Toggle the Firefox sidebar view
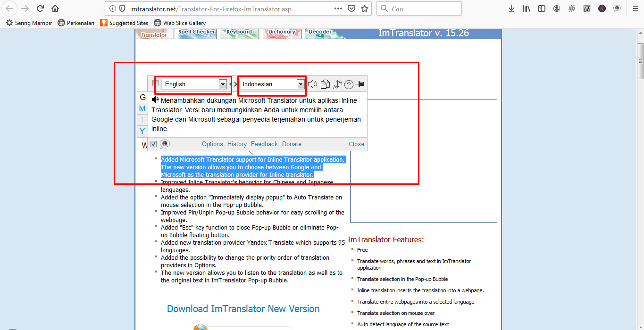644x330 pixels. (x=542, y=8)
